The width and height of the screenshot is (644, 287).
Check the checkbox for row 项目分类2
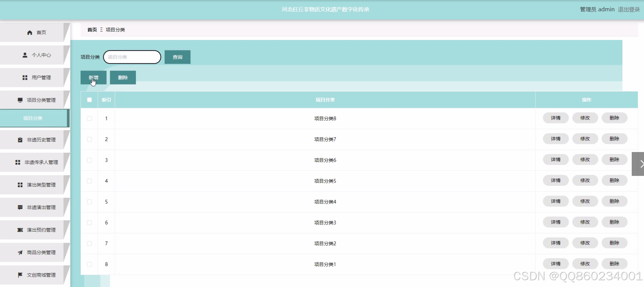coord(89,243)
